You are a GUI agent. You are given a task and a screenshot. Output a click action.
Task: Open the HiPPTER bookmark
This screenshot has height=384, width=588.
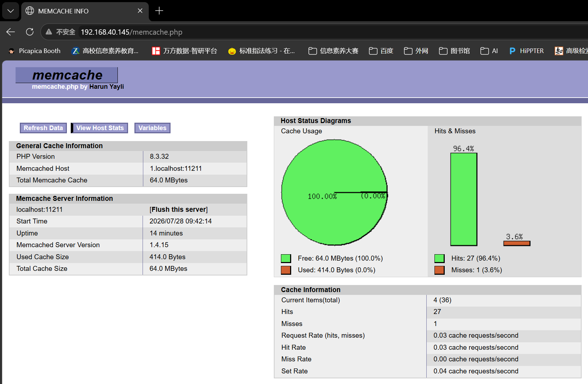[x=526, y=51]
